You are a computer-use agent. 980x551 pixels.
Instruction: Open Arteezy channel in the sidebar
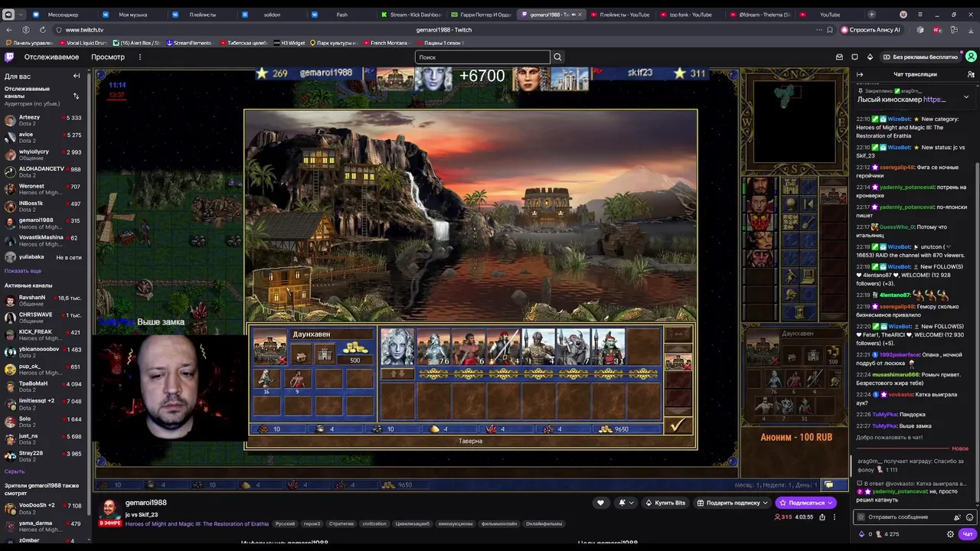(44, 121)
